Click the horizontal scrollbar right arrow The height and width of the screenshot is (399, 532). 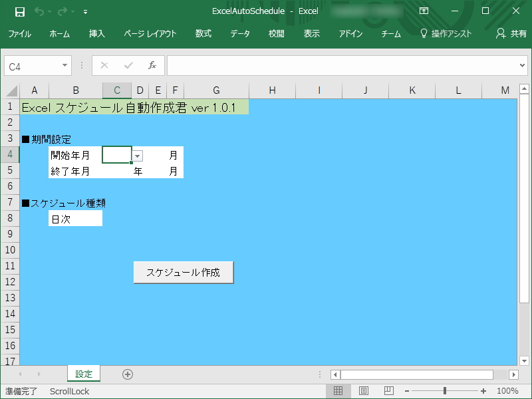pos(513,374)
